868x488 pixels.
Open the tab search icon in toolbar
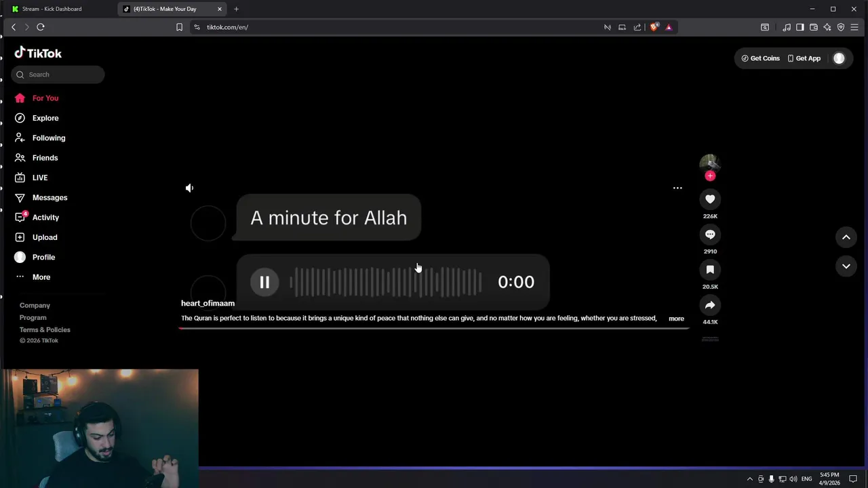point(765,27)
